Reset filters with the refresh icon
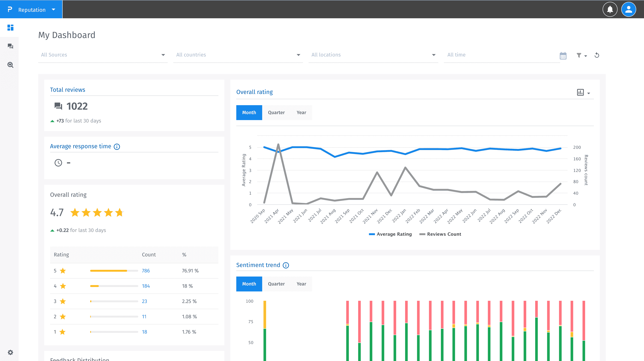The image size is (644, 361). [x=597, y=55]
